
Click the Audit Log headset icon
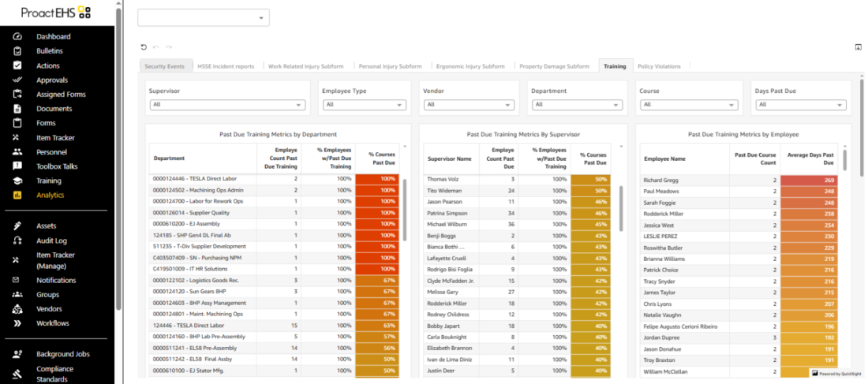[17, 240]
